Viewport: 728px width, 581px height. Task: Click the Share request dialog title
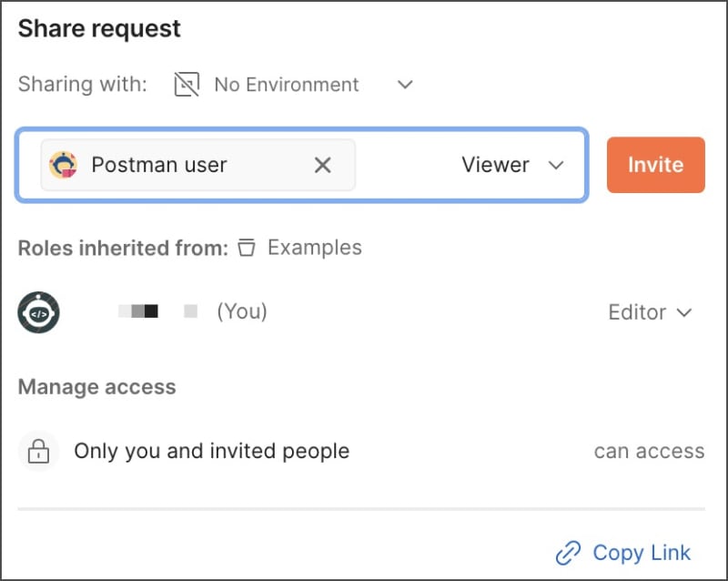[x=98, y=28]
